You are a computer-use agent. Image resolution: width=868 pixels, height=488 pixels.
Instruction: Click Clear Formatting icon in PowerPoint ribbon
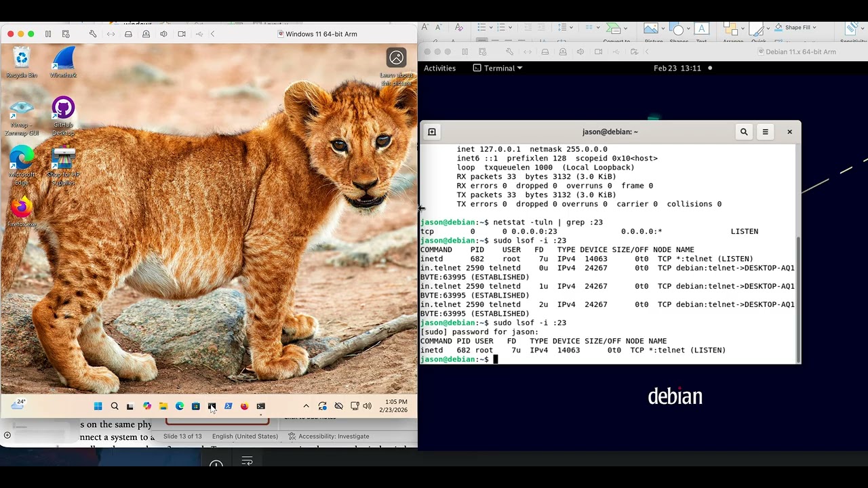(459, 27)
